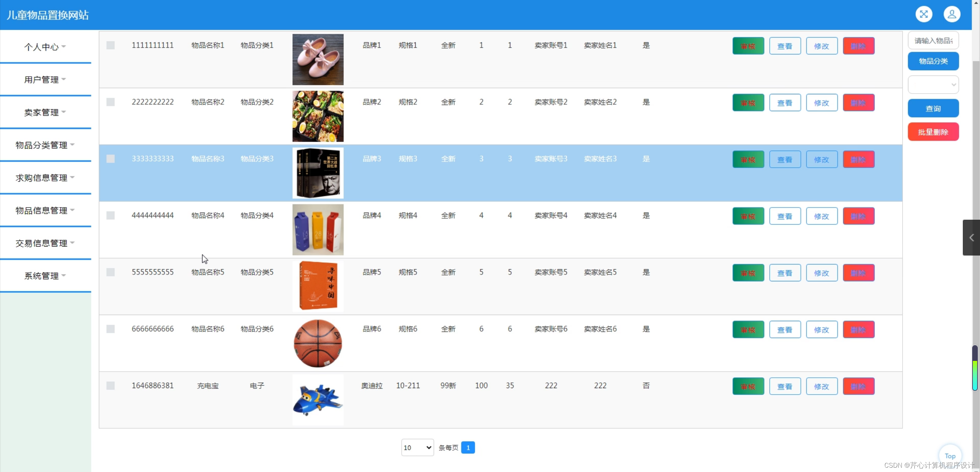This screenshot has width=980, height=472.
Task: Focus the 请输入物品 search input field
Action: (x=933, y=41)
